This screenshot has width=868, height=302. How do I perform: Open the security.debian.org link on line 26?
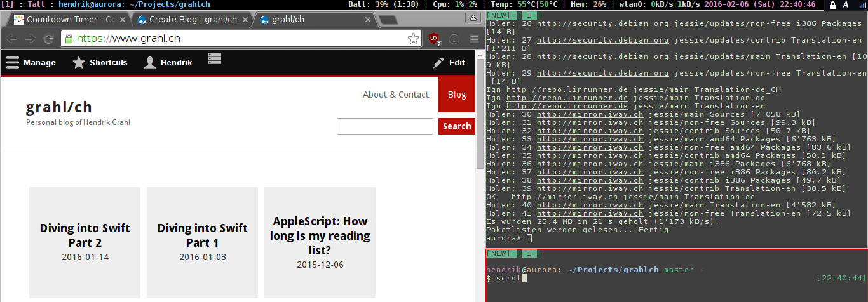point(602,23)
